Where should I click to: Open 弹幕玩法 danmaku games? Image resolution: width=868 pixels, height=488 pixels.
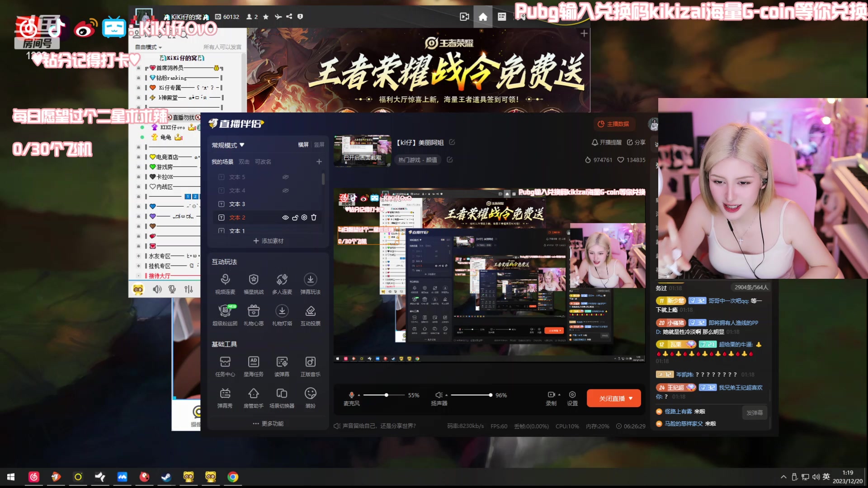click(311, 284)
